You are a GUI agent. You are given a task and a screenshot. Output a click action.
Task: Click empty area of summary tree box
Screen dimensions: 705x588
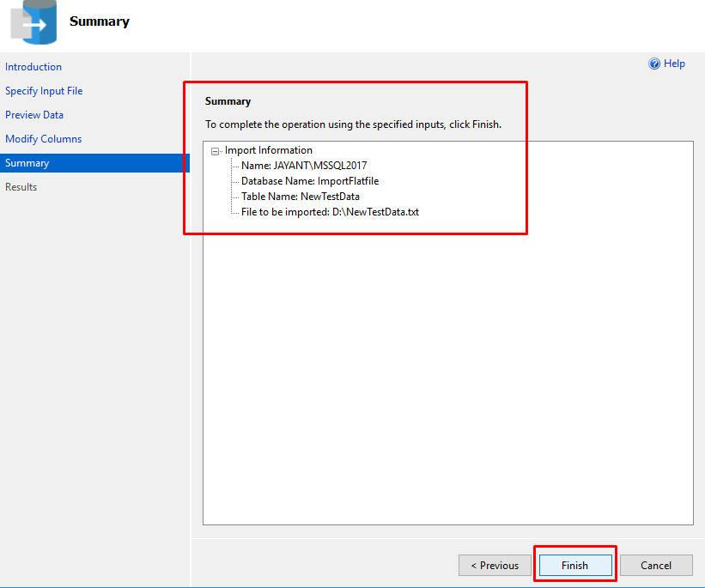click(x=448, y=368)
